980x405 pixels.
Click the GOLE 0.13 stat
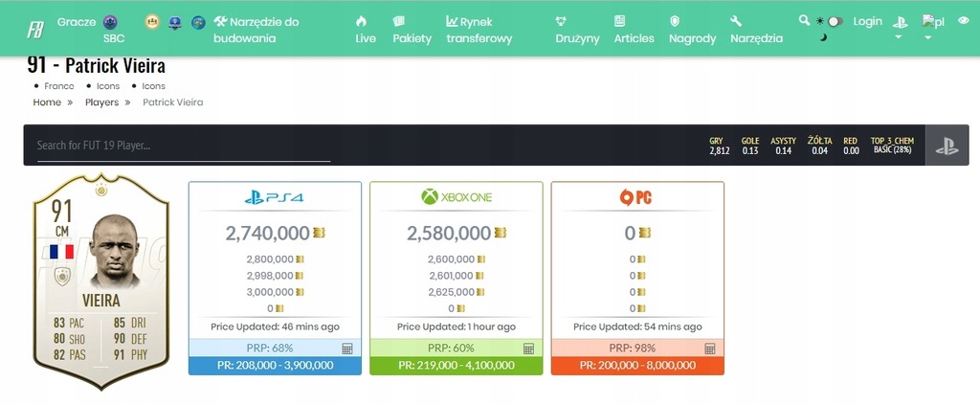coord(750,146)
